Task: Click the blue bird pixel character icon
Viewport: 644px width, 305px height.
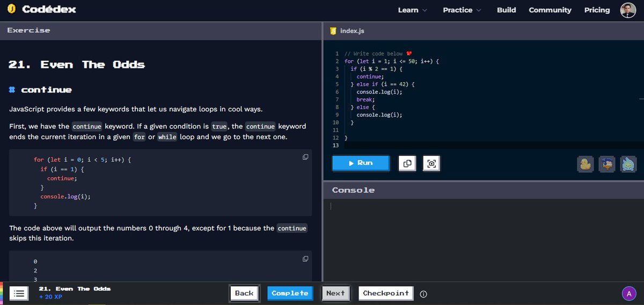Action: click(x=606, y=164)
